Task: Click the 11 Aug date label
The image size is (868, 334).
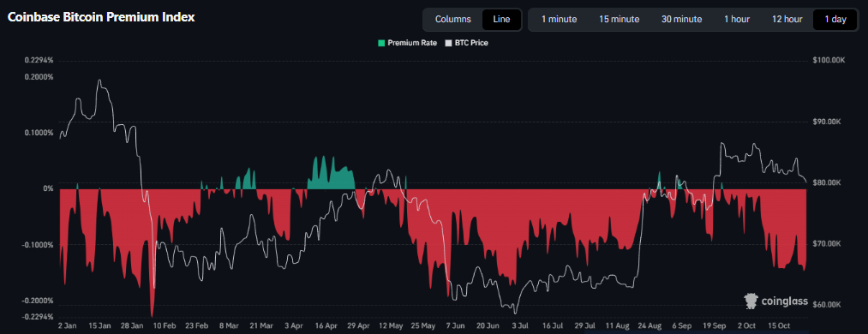Action: 617,326
